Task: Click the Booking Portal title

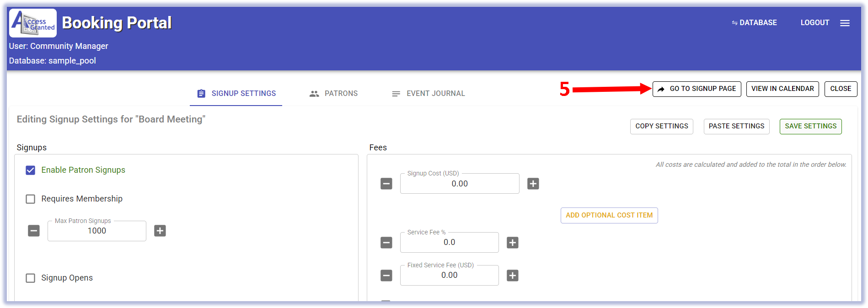Action: 117,23
